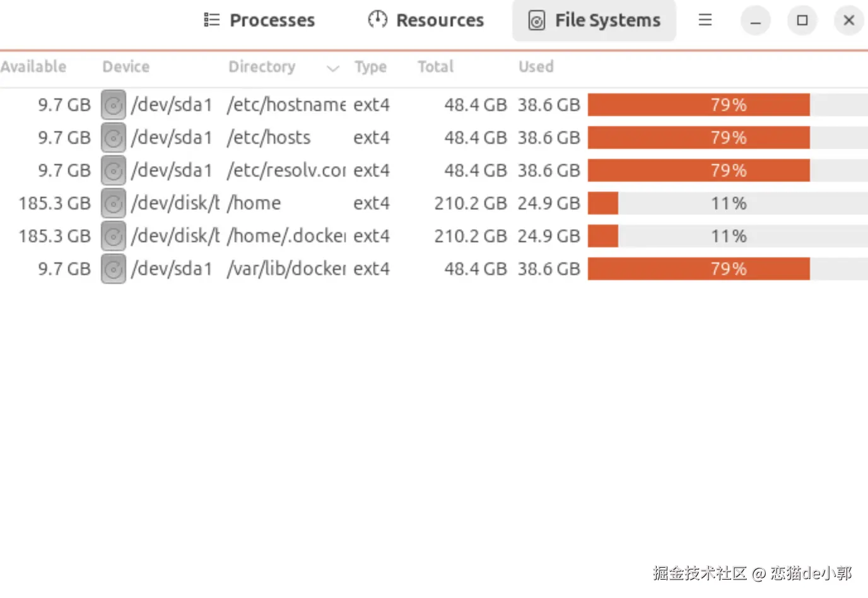Click the disk icon beside /etc/hosts
This screenshot has height=598, width=868.
pyautogui.click(x=114, y=138)
